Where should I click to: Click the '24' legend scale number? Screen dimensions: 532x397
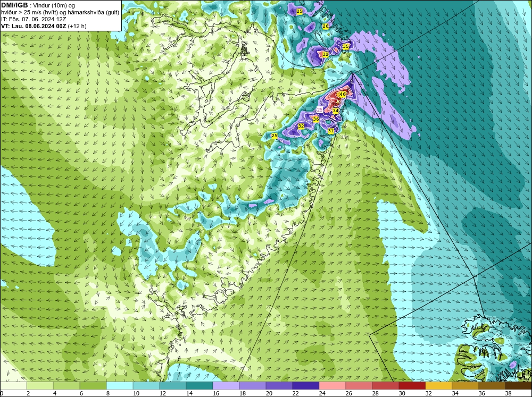pyautogui.click(x=322, y=393)
